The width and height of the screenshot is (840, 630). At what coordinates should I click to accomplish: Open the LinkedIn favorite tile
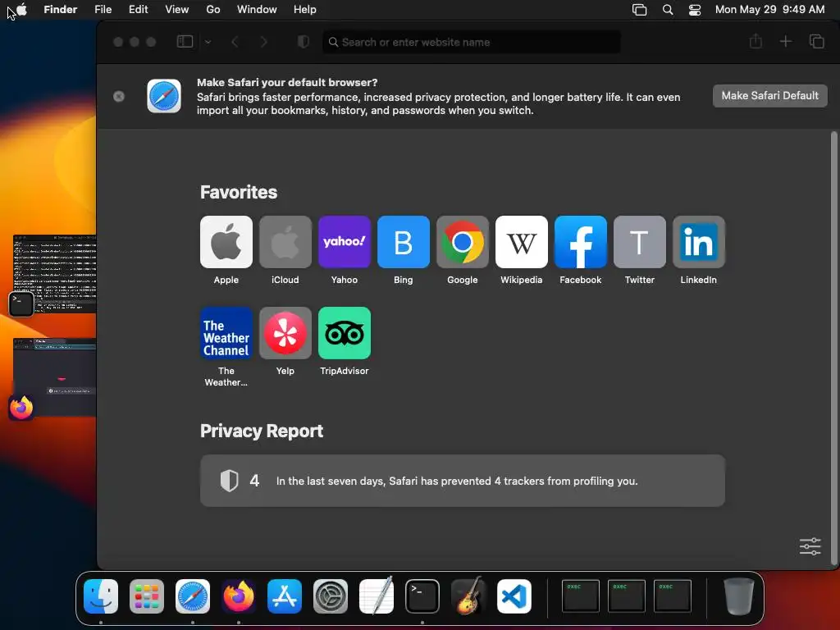coord(699,242)
